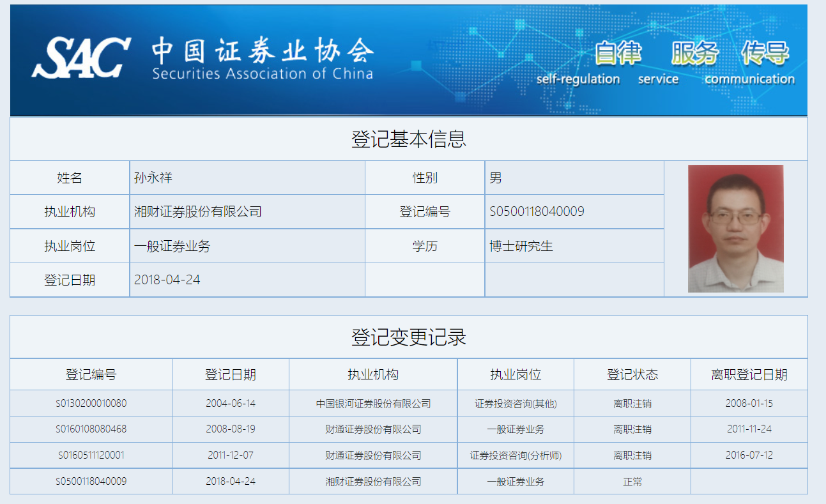The image size is (826, 504).
Task: Click the departure date 2008-01-15
Action: [749, 403]
